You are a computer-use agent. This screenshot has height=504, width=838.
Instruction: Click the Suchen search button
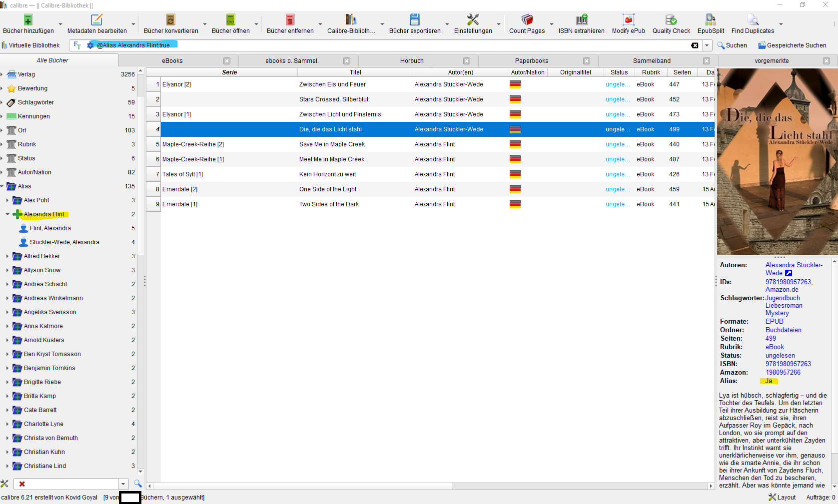(x=732, y=45)
